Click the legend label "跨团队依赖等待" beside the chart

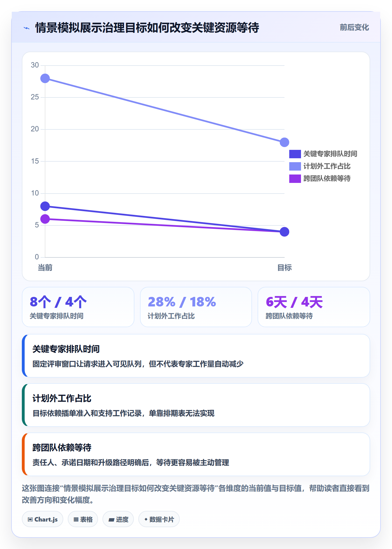[327, 178]
